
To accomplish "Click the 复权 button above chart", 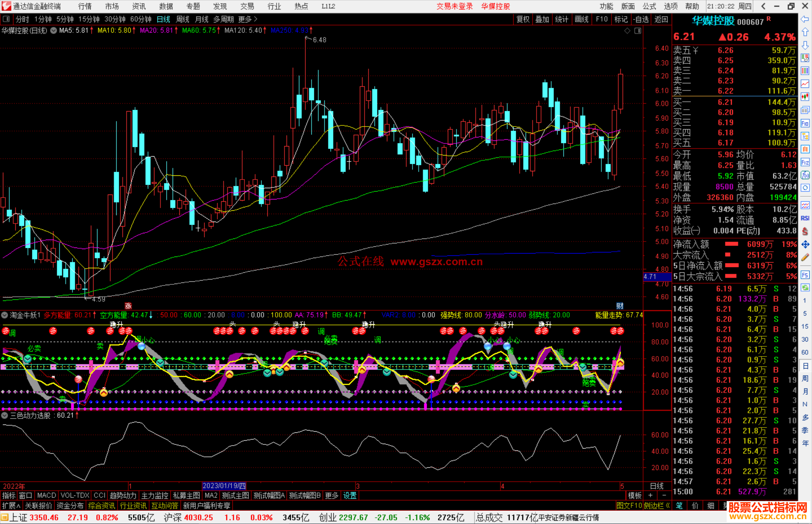I will tap(523, 19).
